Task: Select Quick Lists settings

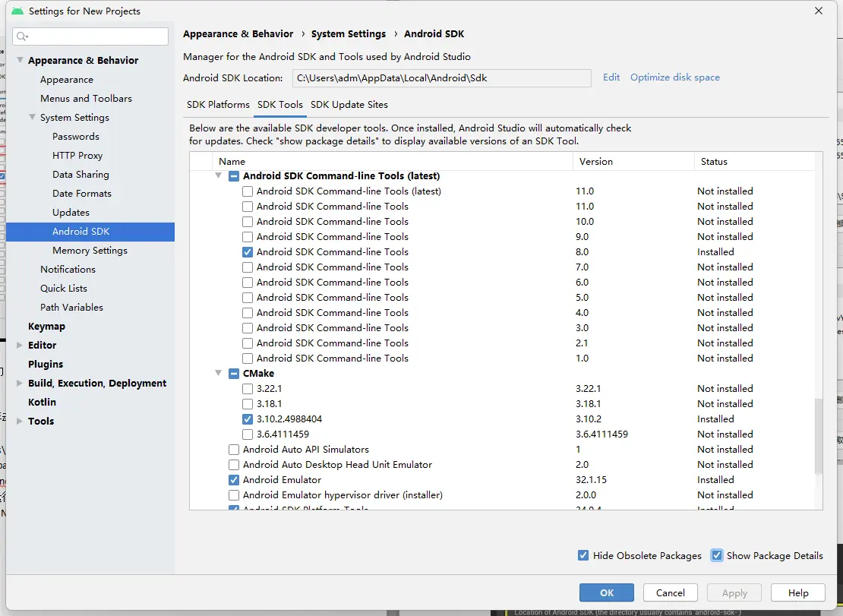Action: click(64, 288)
